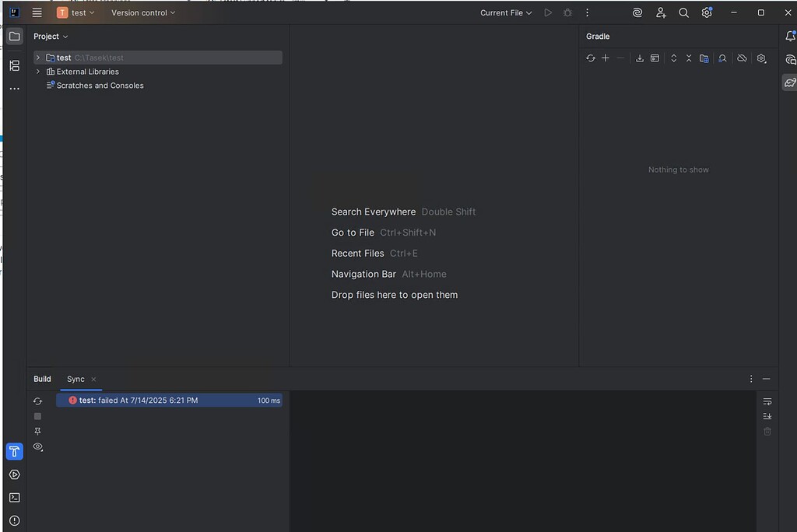Image resolution: width=797 pixels, height=532 pixels.
Task: Open the Current File run configuration dropdown
Action: pyautogui.click(x=506, y=12)
